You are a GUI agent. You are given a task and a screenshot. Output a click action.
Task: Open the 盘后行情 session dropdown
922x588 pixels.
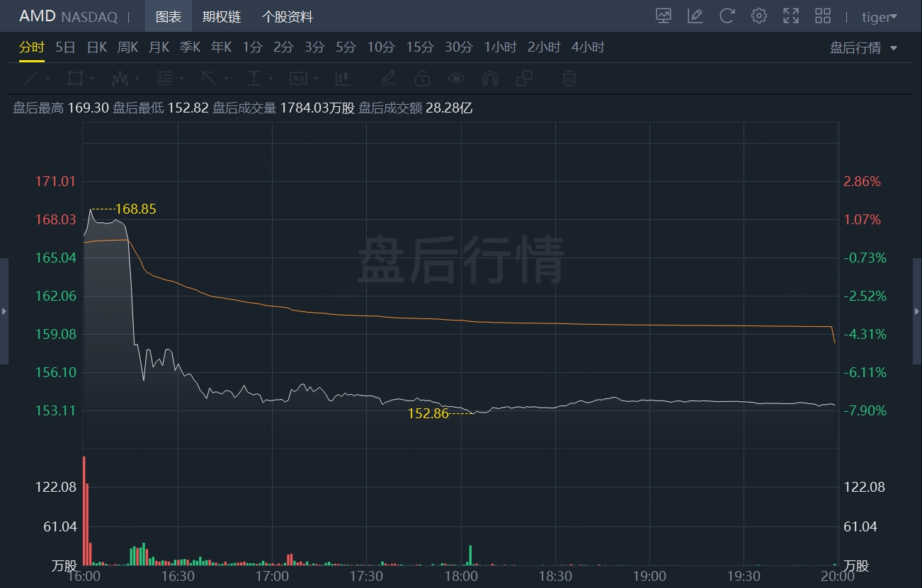pos(863,48)
